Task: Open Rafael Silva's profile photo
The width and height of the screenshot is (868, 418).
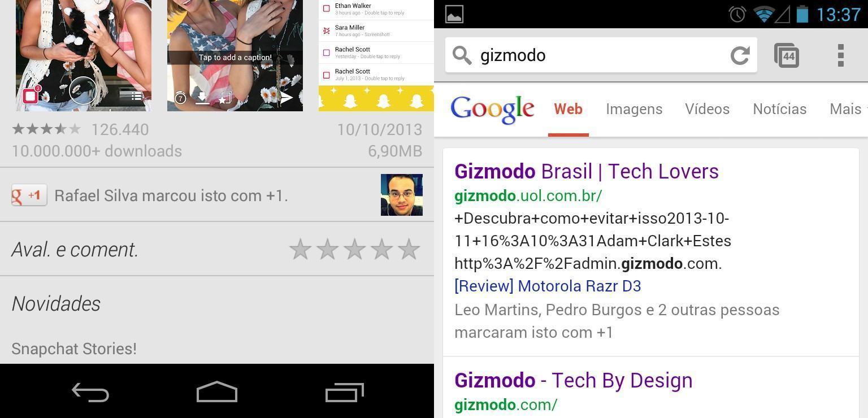Action: click(x=402, y=195)
